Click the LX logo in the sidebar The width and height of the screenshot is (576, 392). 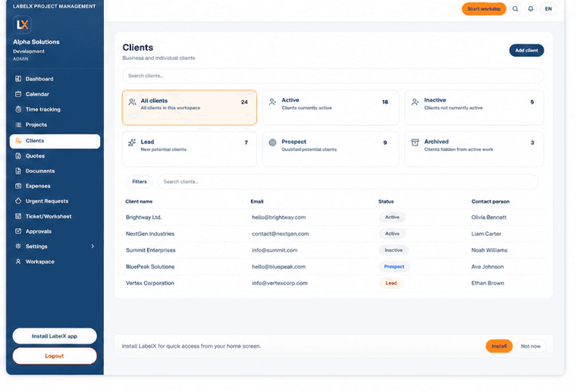(22, 25)
